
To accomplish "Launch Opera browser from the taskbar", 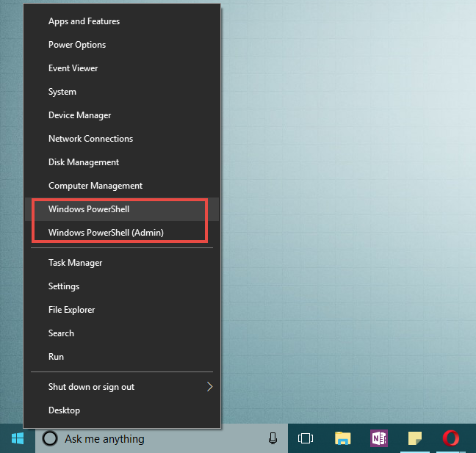I will pyautogui.click(x=451, y=438).
